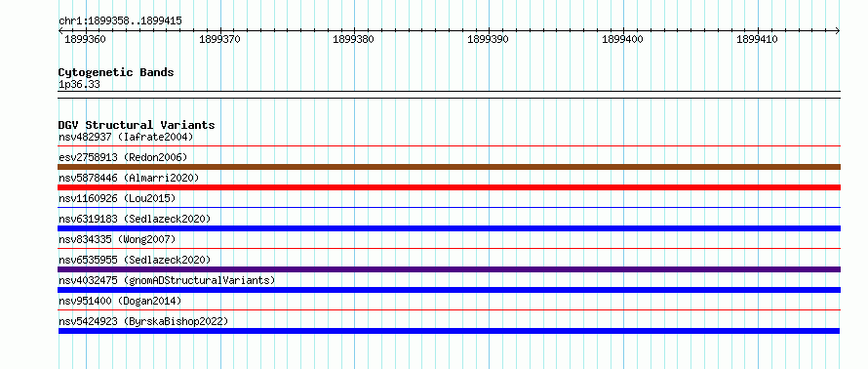This screenshot has height=369, width=868.
Task: Open variant nsv6319183 (Sedlazeck2020) label
Action: [135, 219]
